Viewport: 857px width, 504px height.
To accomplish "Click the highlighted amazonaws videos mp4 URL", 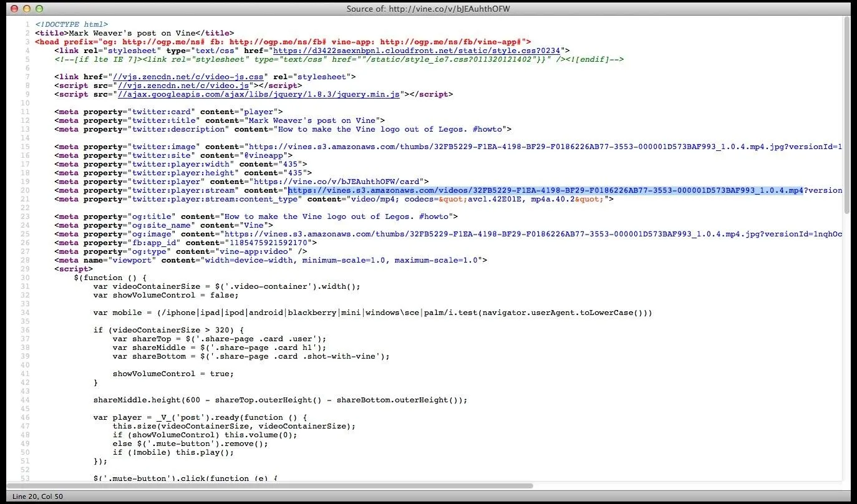I will tap(545, 190).
